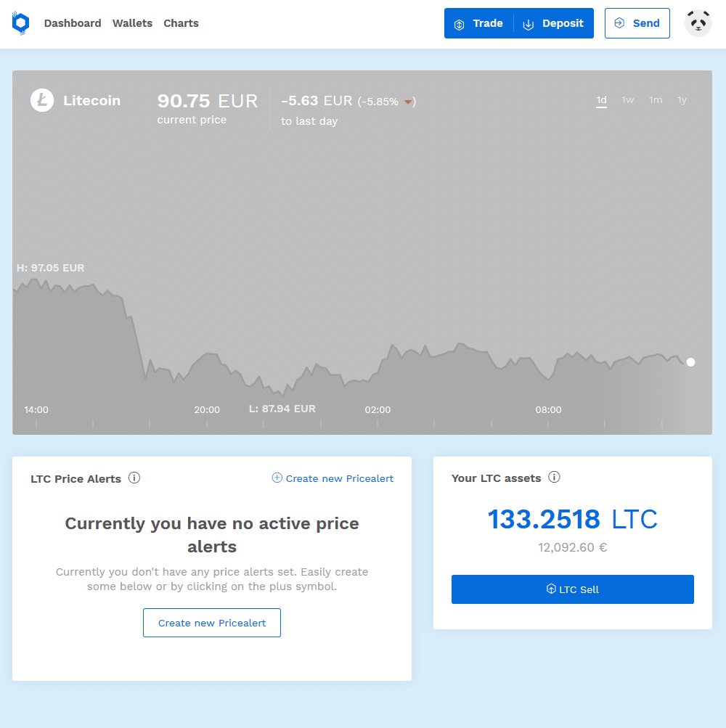Click the -5.63 EUR change value
726x728 pixels.
[317, 101]
